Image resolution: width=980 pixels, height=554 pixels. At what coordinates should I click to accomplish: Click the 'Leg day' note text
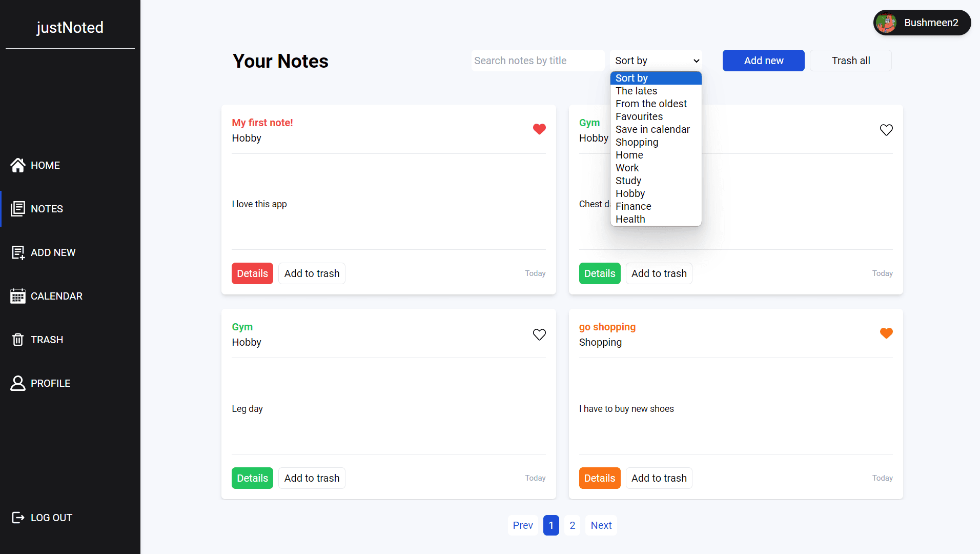pyautogui.click(x=247, y=409)
